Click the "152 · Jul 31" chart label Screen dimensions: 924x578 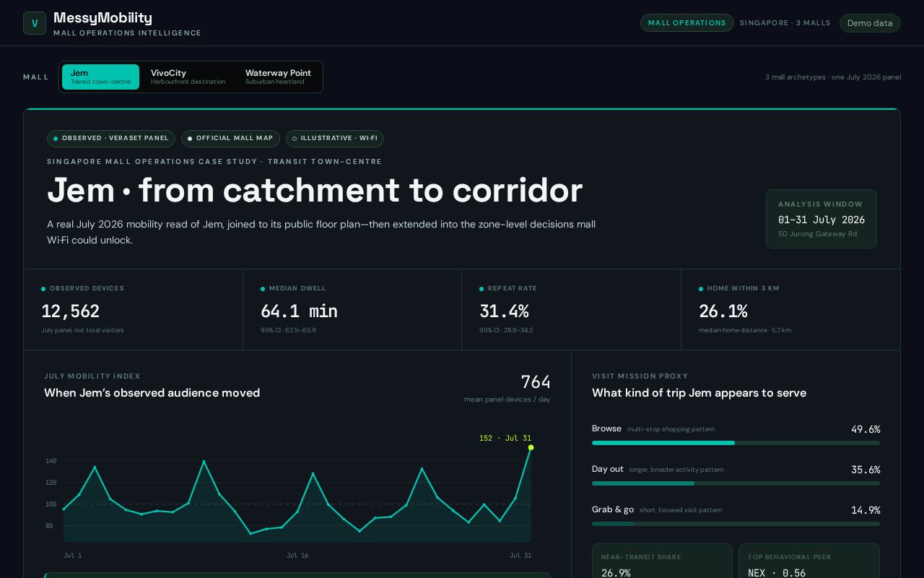[x=505, y=438]
